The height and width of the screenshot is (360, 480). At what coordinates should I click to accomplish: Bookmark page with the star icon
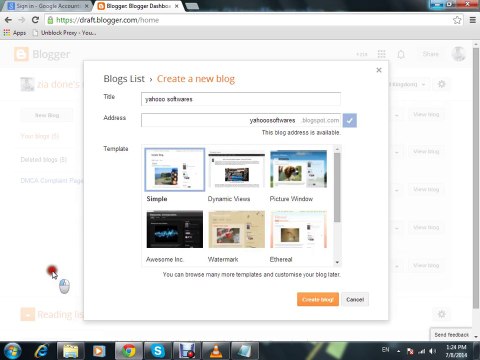(x=457, y=20)
